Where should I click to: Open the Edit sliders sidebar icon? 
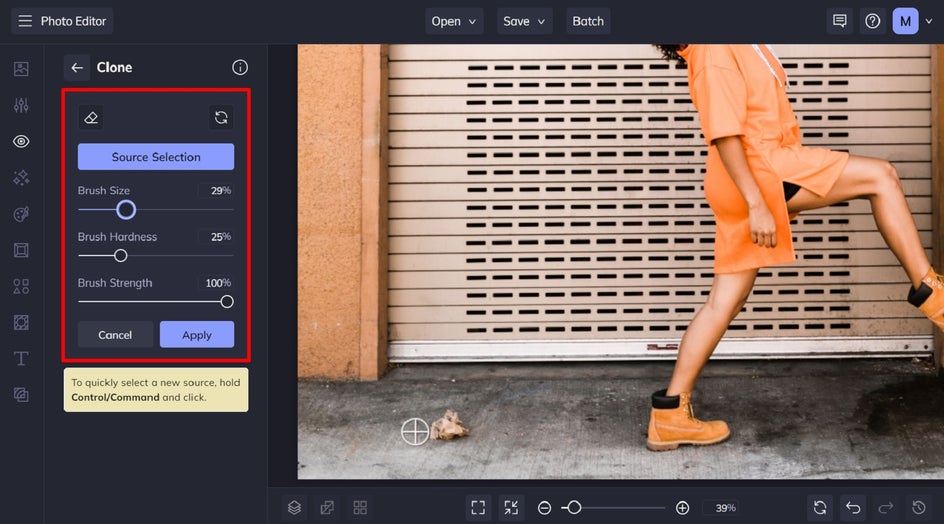click(21, 105)
